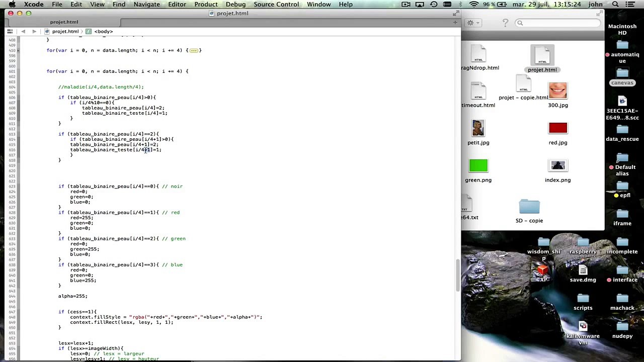Viewport: 644px width, 362px height.
Task: Open the related items grid menu
Action: tap(10, 31)
